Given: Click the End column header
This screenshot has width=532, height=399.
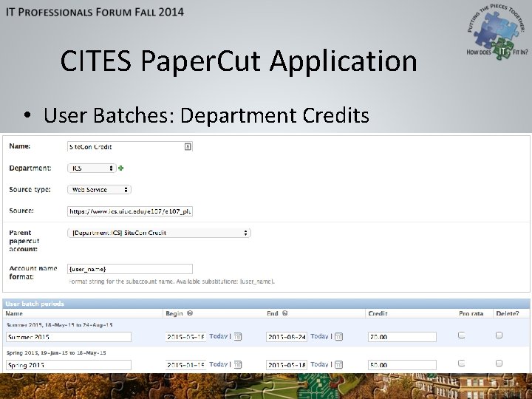Looking at the screenshot, I should 273,313.
